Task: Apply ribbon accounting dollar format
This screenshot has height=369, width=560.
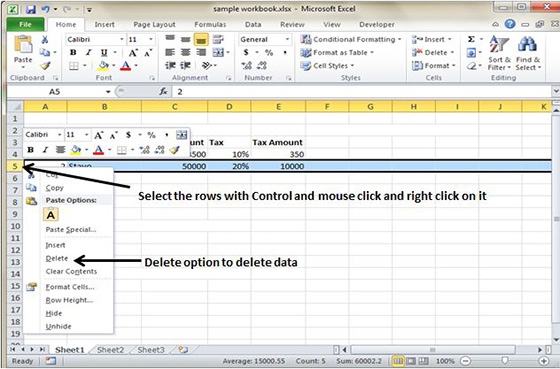Action: click(246, 53)
